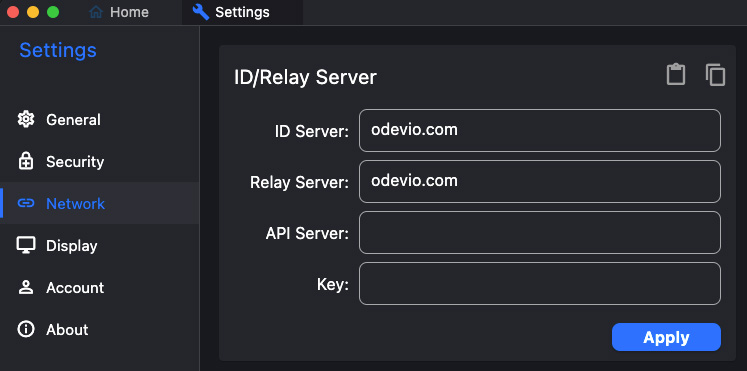Apply the server settings

point(666,337)
